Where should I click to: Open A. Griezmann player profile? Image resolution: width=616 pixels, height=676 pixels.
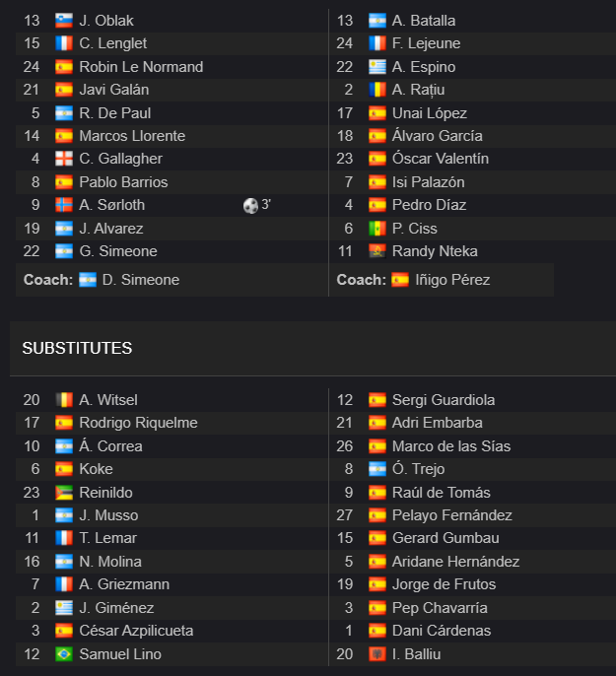124,584
